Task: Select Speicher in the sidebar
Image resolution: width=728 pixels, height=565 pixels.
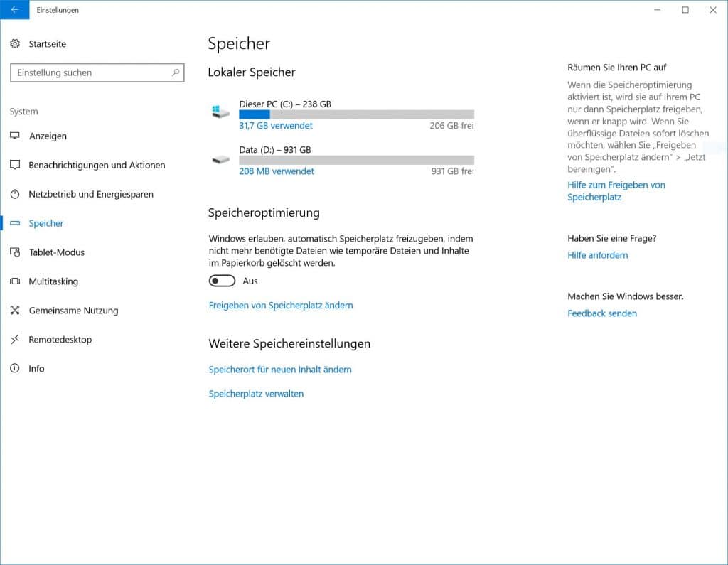Action: coord(46,223)
